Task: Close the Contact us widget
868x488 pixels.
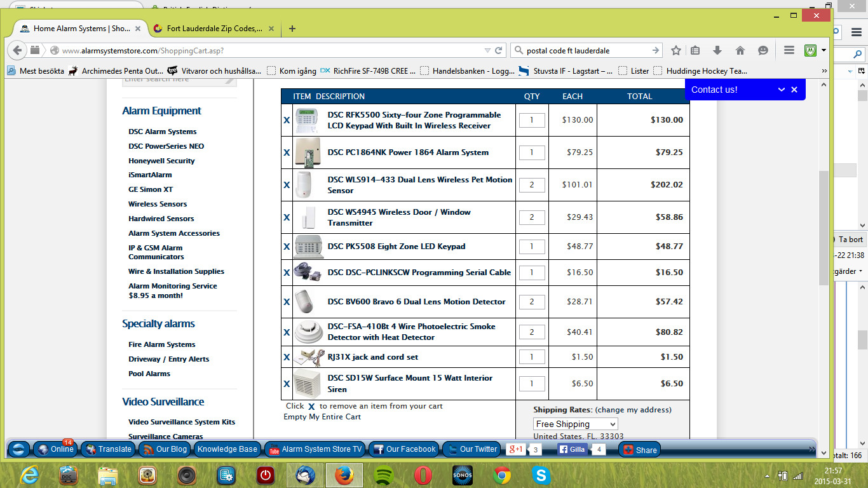Action: [x=794, y=90]
